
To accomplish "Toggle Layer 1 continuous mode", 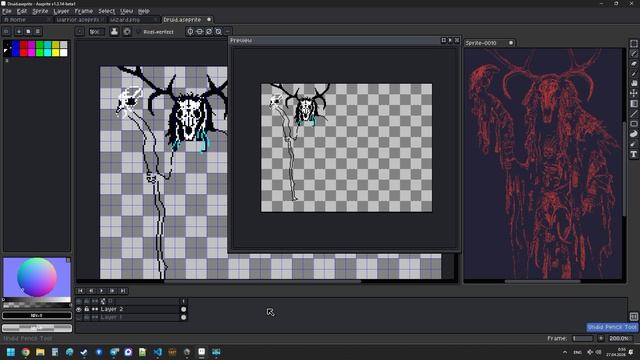I will click(95, 317).
